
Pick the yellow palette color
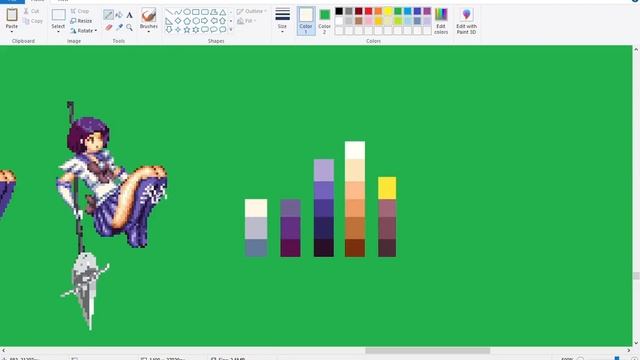[x=388, y=11]
